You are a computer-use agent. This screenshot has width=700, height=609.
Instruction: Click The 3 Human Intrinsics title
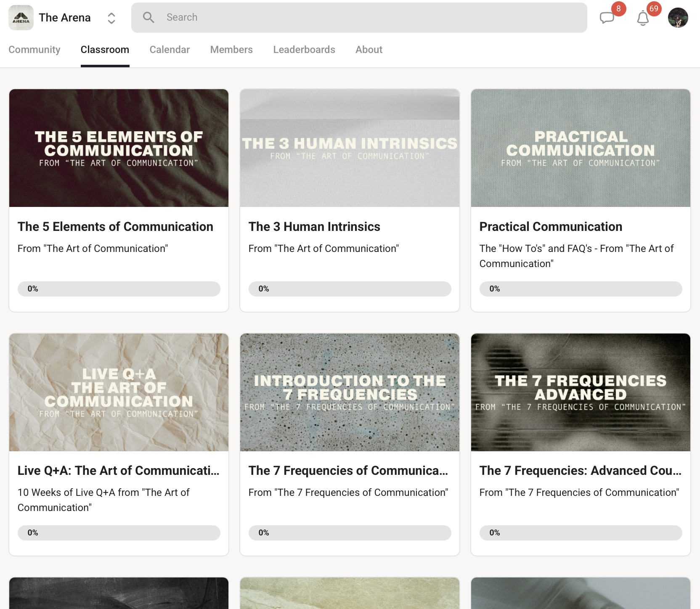314,227
